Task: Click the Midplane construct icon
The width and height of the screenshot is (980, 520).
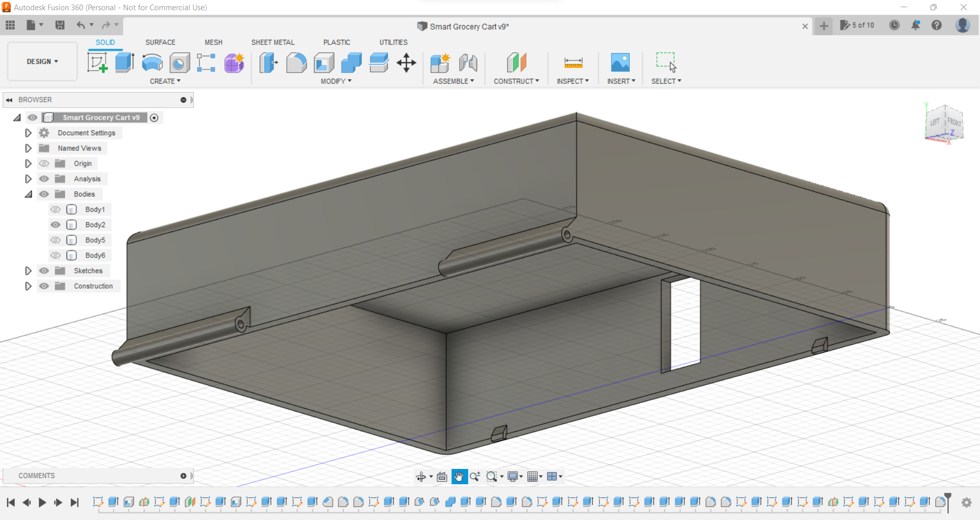Action: 517,63
